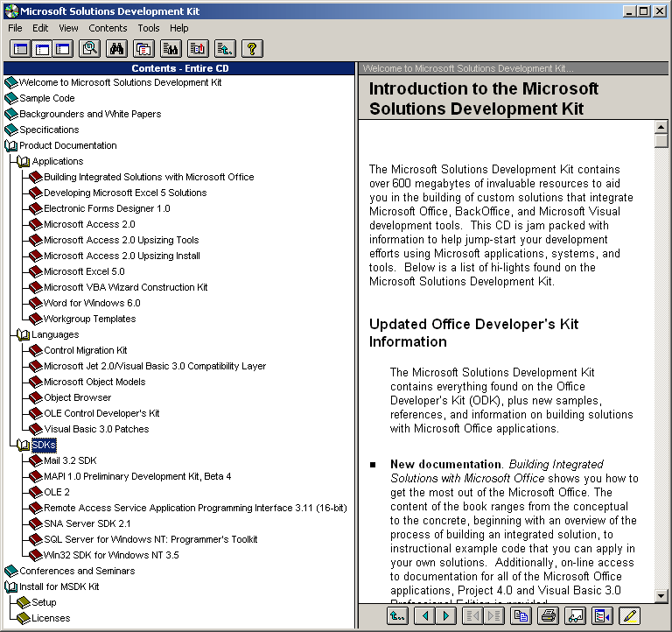Collapse the SDKs open book icon
Image resolution: width=672 pixels, height=632 pixels.
pos(24,445)
